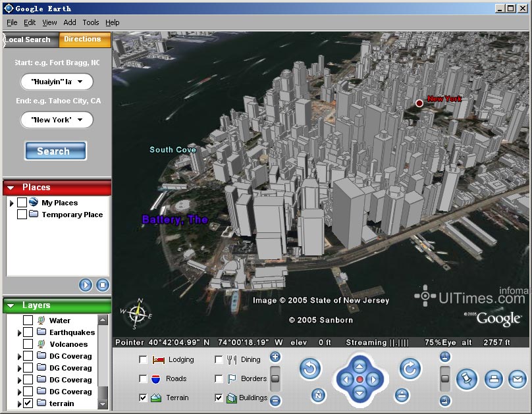Image resolution: width=532 pixels, height=414 pixels.
Task: Click the red center dot of navigation pad
Action: pyautogui.click(x=359, y=379)
